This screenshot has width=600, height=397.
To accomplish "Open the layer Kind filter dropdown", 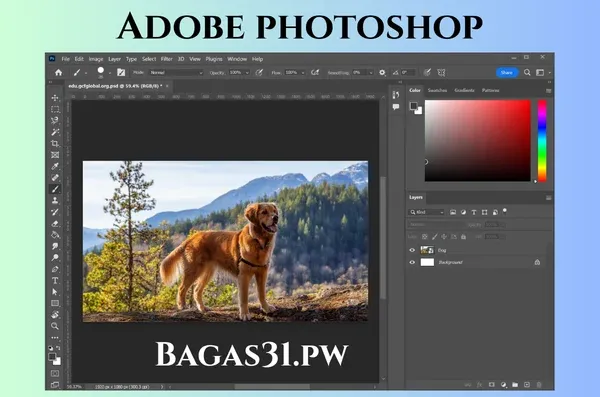I will (x=427, y=212).
